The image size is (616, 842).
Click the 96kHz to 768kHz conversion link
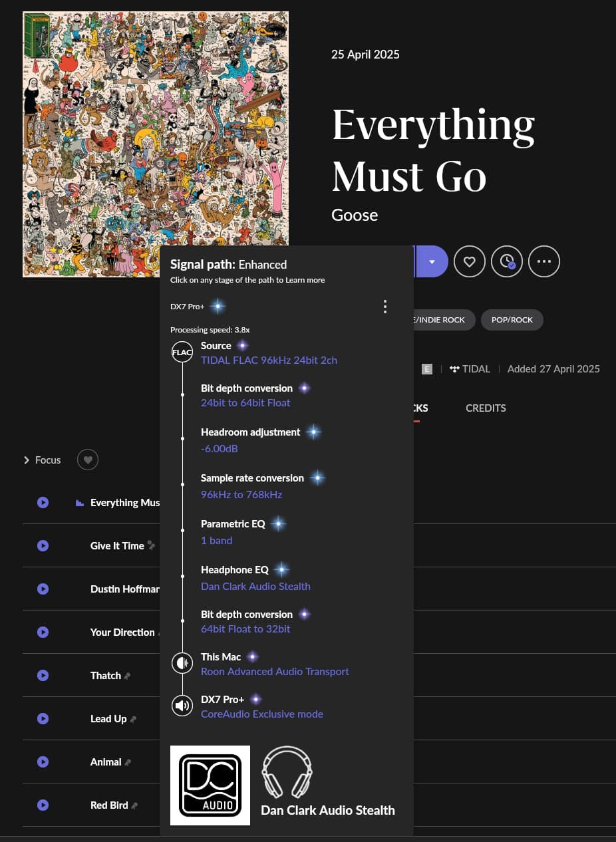(241, 495)
